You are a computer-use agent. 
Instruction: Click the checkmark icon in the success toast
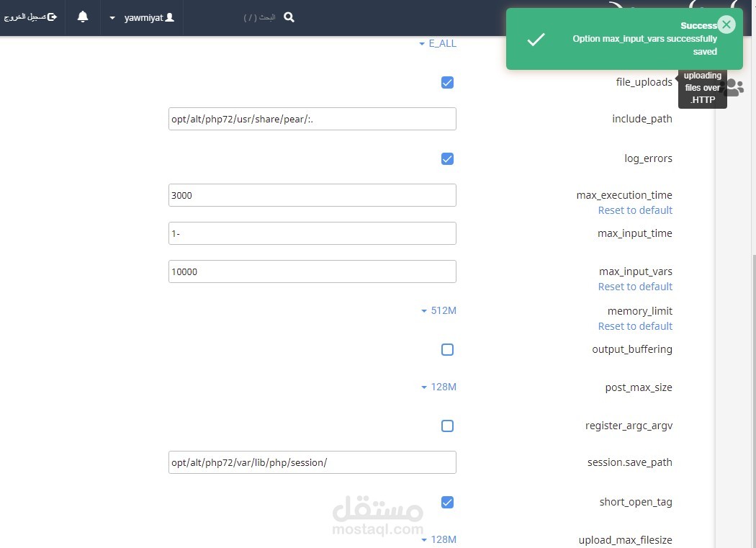(x=536, y=40)
